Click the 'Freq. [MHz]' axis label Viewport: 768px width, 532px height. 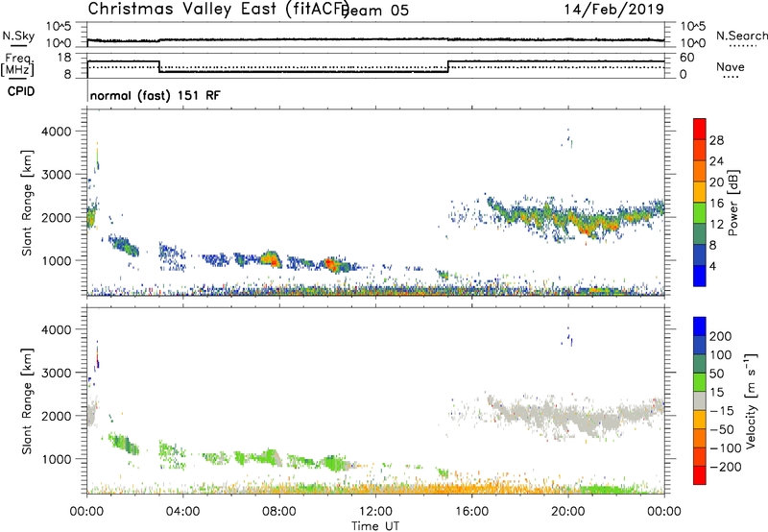point(17,64)
